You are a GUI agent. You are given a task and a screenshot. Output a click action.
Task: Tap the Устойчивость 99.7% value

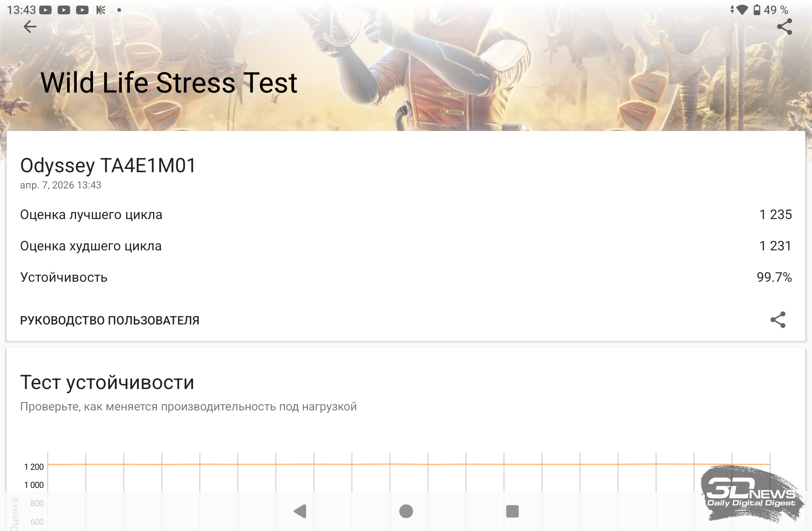(774, 277)
